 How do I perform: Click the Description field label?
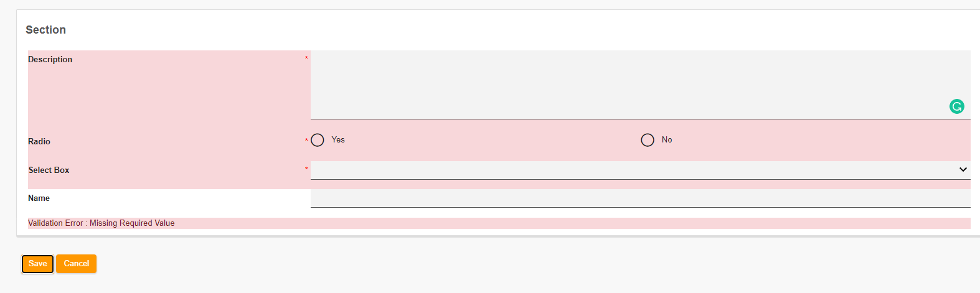50,60
